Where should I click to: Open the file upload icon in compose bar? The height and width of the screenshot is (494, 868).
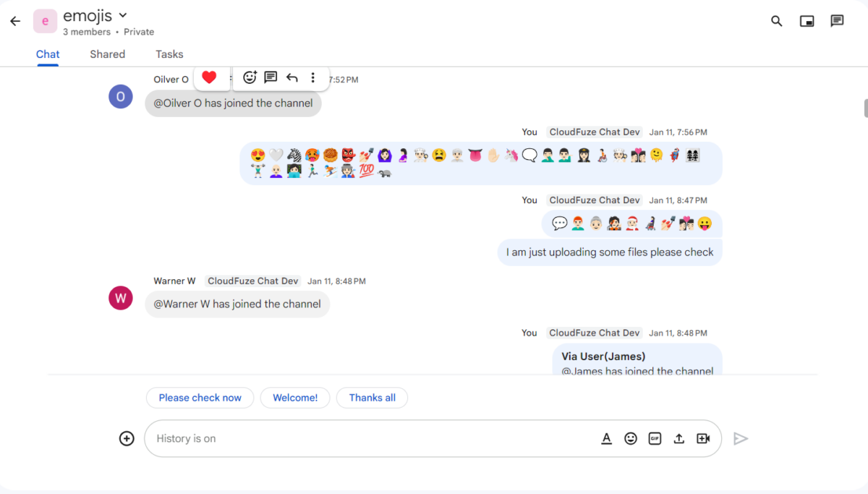point(678,438)
